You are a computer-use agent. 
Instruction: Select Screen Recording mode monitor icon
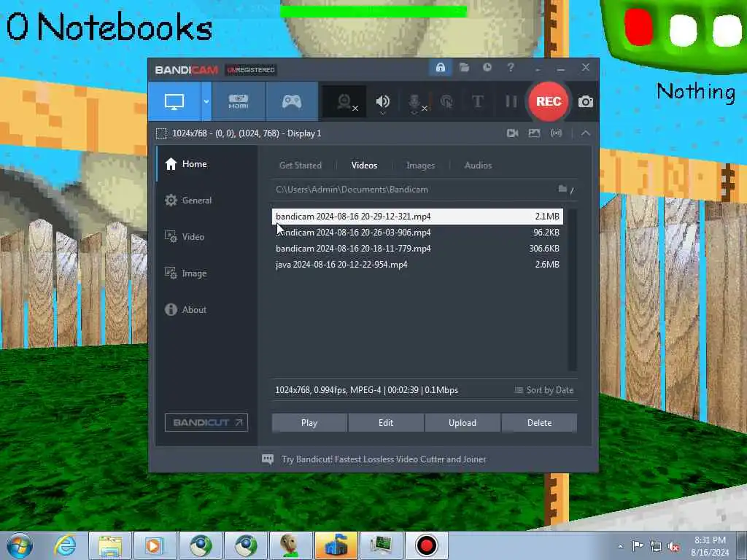(x=174, y=101)
